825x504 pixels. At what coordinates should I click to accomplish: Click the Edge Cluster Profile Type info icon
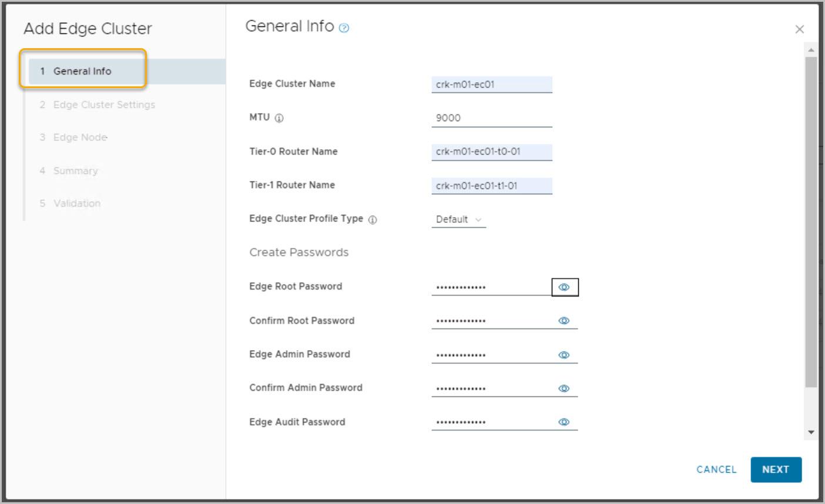click(x=373, y=220)
